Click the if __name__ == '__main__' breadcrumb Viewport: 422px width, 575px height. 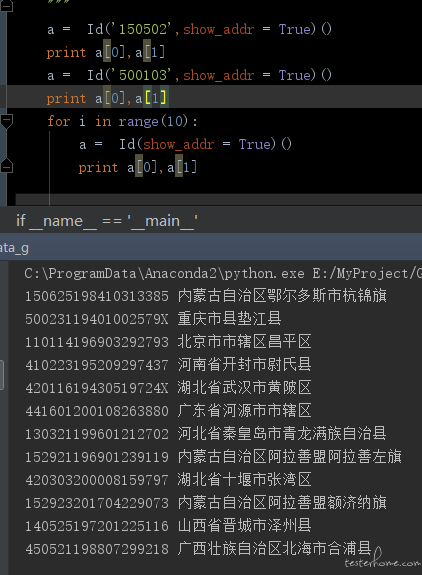pyautogui.click(x=107, y=221)
